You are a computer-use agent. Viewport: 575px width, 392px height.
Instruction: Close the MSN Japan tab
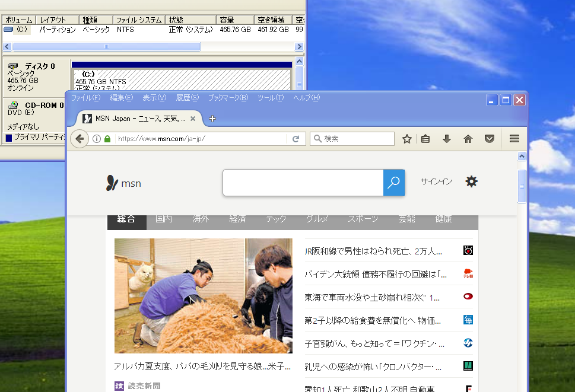193,119
